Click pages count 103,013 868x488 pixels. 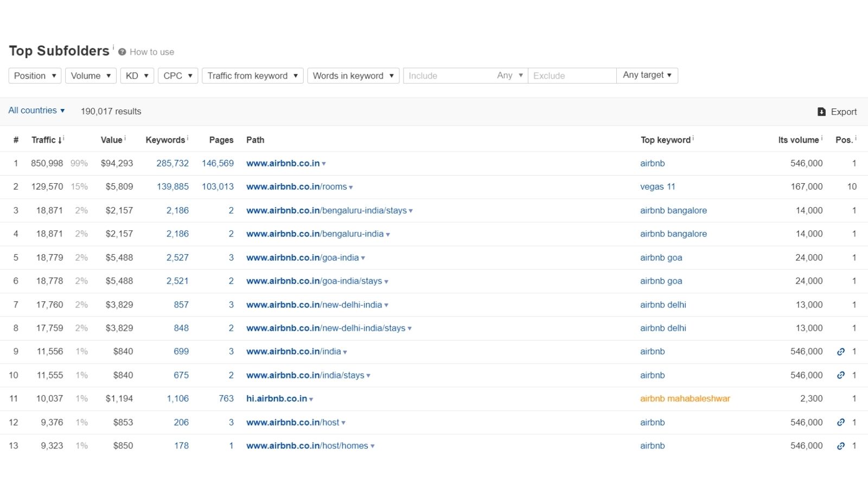(x=218, y=187)
